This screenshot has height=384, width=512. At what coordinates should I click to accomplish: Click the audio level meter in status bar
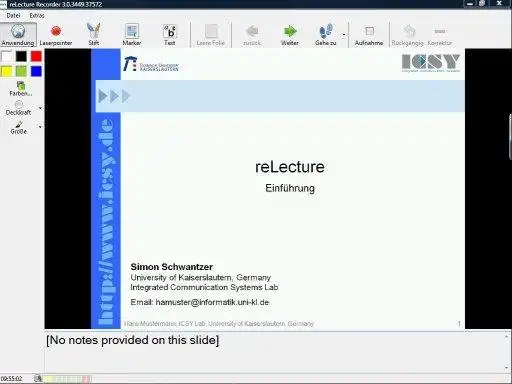[68, 379]
